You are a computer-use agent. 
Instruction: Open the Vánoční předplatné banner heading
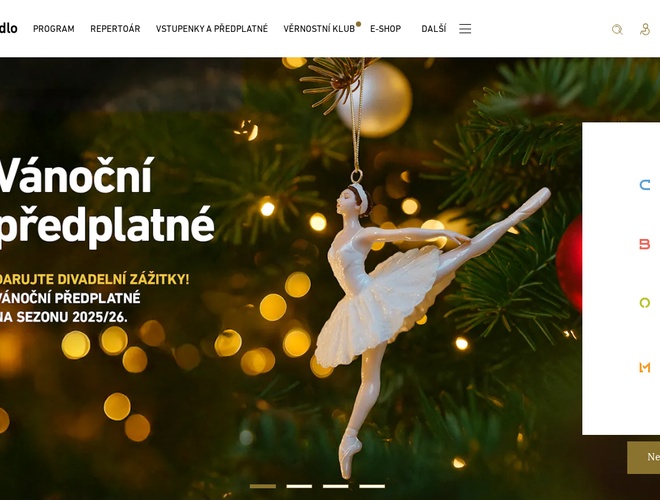click(x=107, y=201)
